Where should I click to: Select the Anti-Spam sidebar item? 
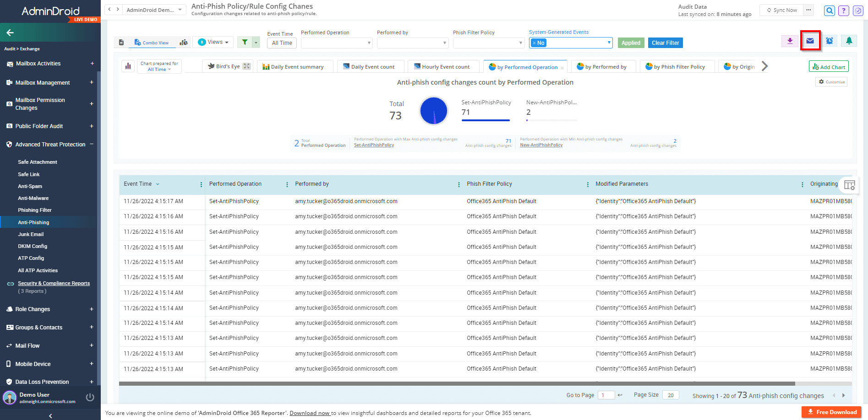[30, 186]
